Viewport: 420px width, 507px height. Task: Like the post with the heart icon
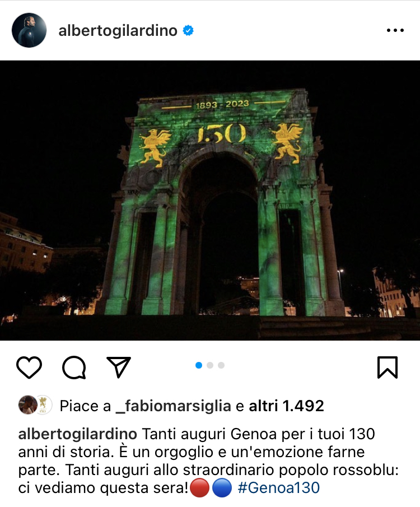(x=29, y=368)
